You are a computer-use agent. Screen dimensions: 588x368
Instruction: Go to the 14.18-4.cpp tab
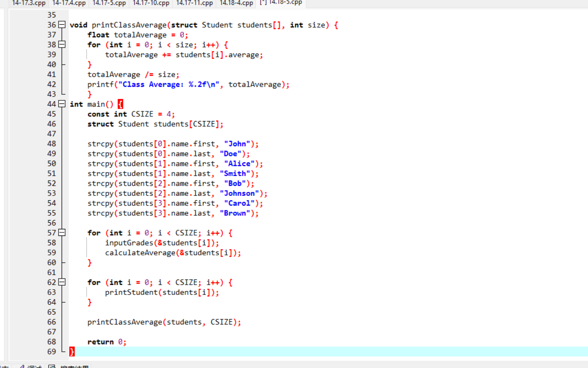click(236, 3)
